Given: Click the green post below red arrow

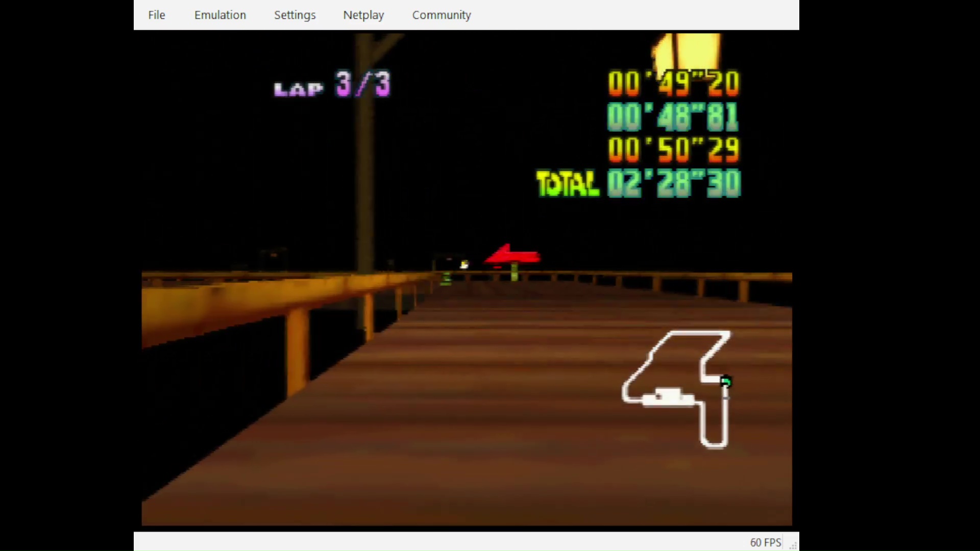Looking at the screenshot, I should tap(514, 272).
